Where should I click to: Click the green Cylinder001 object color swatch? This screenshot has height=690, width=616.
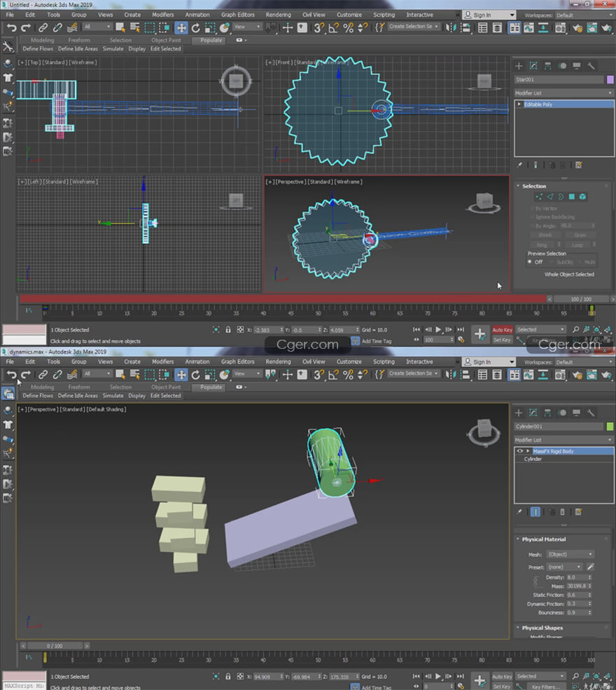point(610,427)
